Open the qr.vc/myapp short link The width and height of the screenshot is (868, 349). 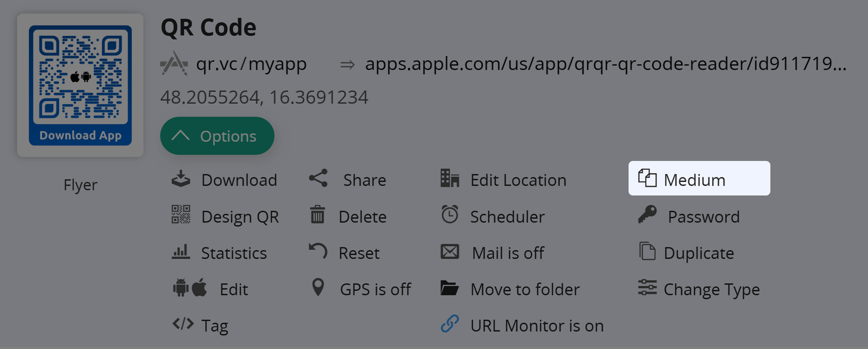[x=251, y=64]
